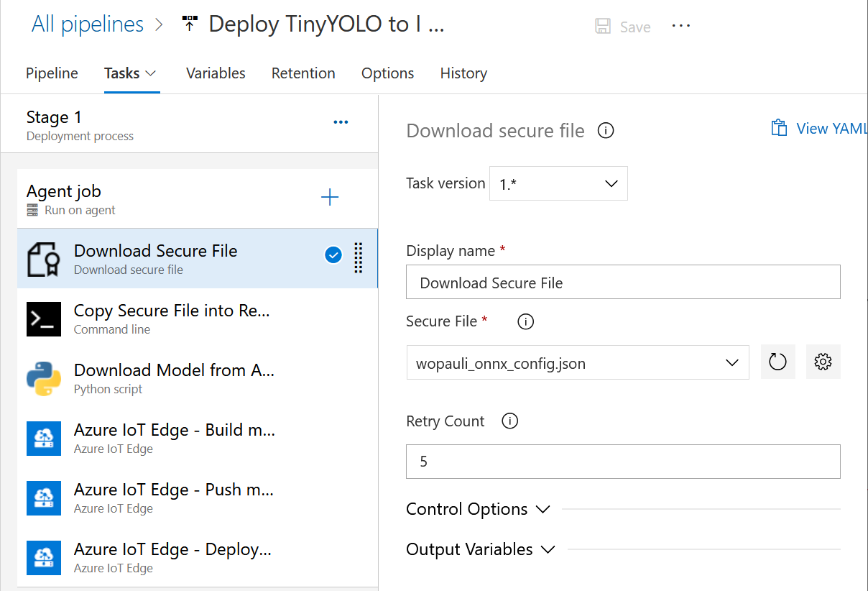Screen dimensions: 868x591
Task: Open the Stage 1 ellipsis menu
Action: pyautogui.click(x=341, y=122)
